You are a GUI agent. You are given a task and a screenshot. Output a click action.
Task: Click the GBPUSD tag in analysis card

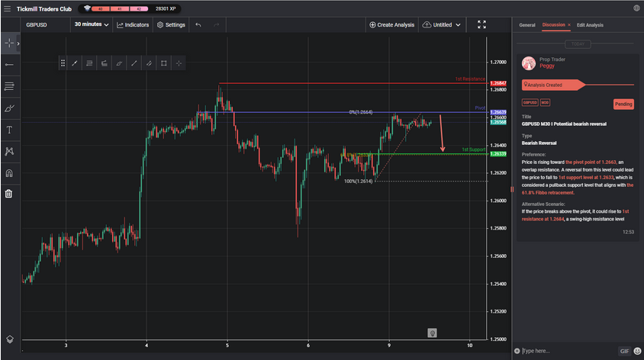530,103
